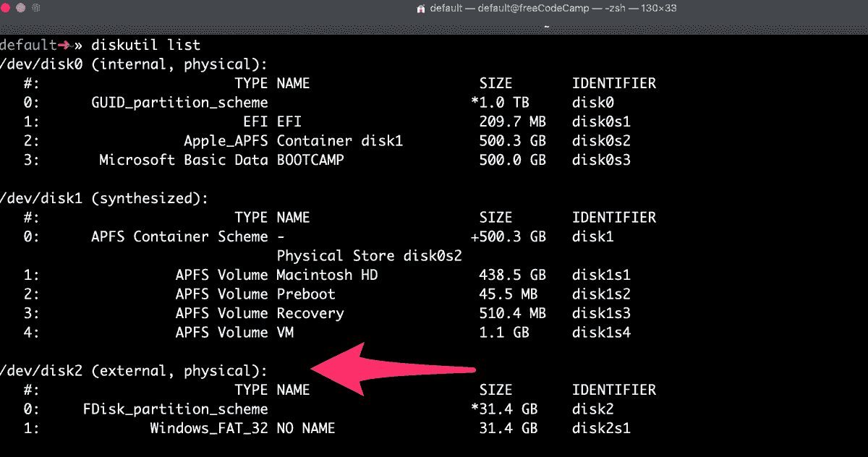Click the Windows_FAT_32 NO NAME entry

pyautogui.click(x=241, y=427)
